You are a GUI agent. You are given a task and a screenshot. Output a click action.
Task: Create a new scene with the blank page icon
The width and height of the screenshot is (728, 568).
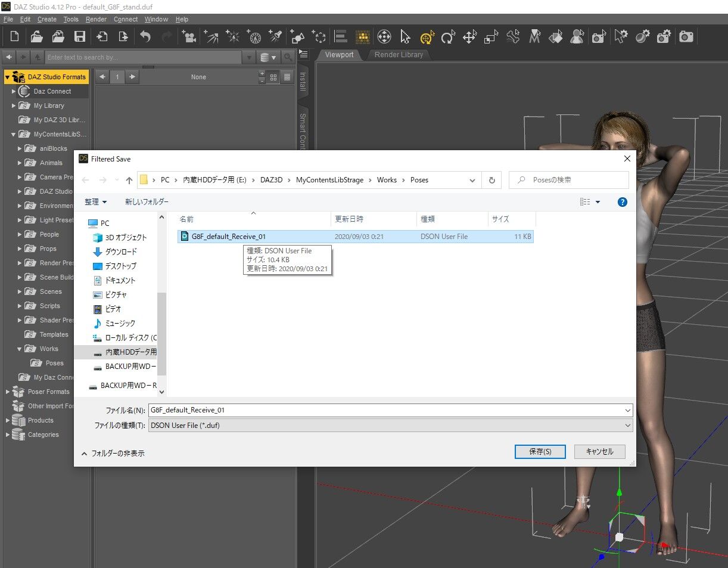(14, 37)
